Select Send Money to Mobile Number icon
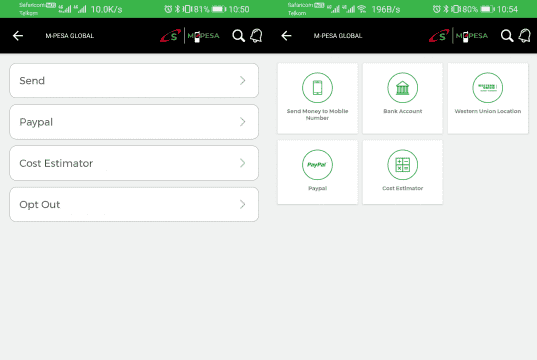The width and height of the screenshot is (537, 360). [317, 88]
